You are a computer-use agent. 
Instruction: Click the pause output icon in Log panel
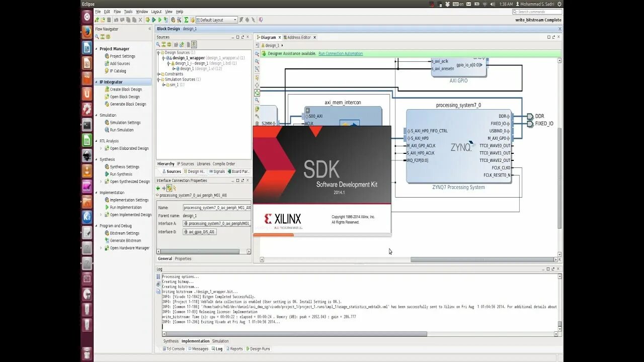(158, 277)
